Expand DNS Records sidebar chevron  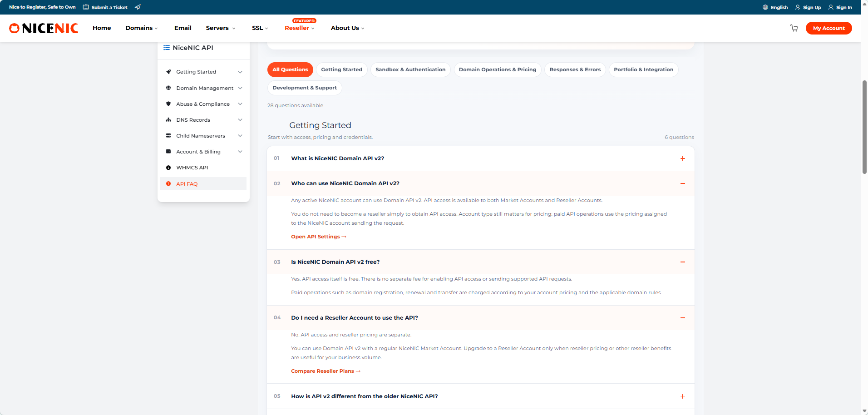click(x=240, y=120)
